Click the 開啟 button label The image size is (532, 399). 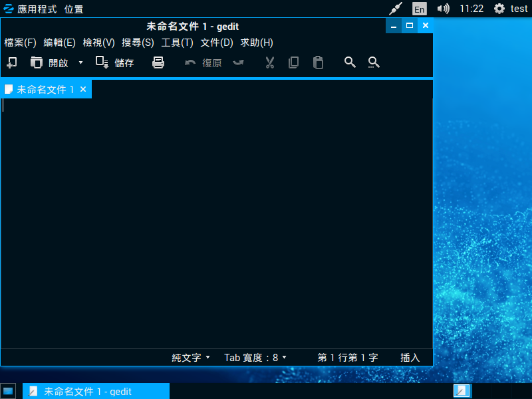click(59, 63)
